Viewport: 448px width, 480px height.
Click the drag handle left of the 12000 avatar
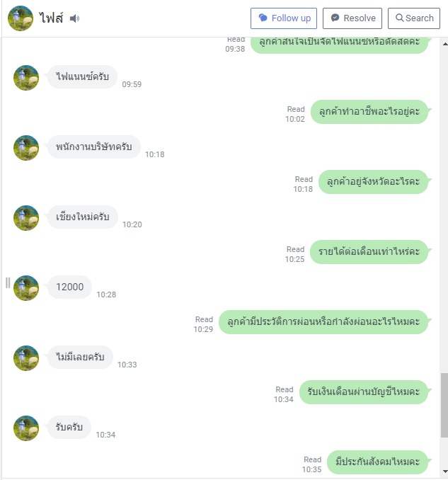pos(8,282)
